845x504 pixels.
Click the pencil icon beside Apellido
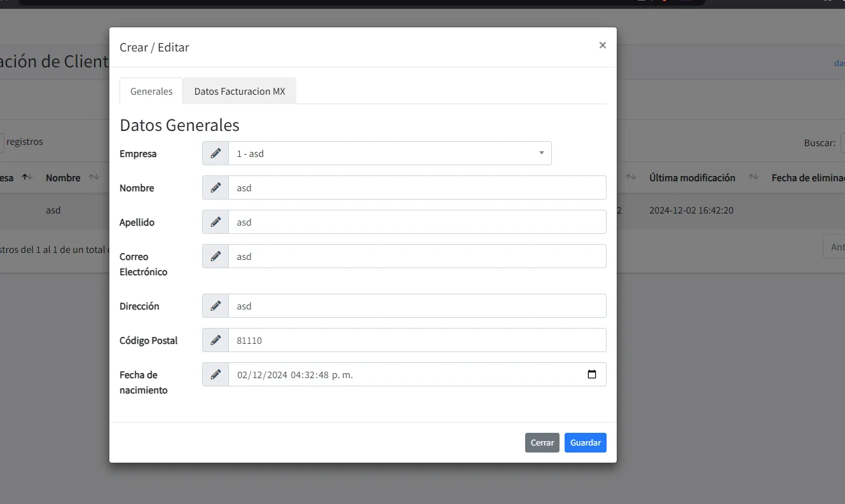pos(216,222)
